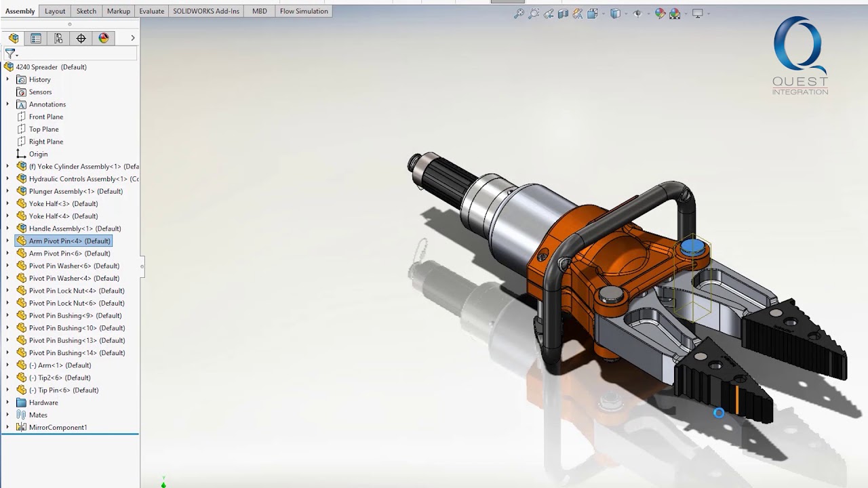This screenshot has width=868, height=488.
Task: Expand the Plunger Assembly<1> node
Action: tap(7, 191)
